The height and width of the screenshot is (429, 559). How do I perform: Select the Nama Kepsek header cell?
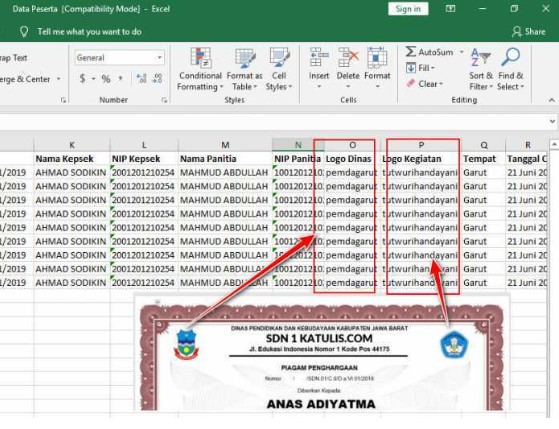tap(72, 159)
